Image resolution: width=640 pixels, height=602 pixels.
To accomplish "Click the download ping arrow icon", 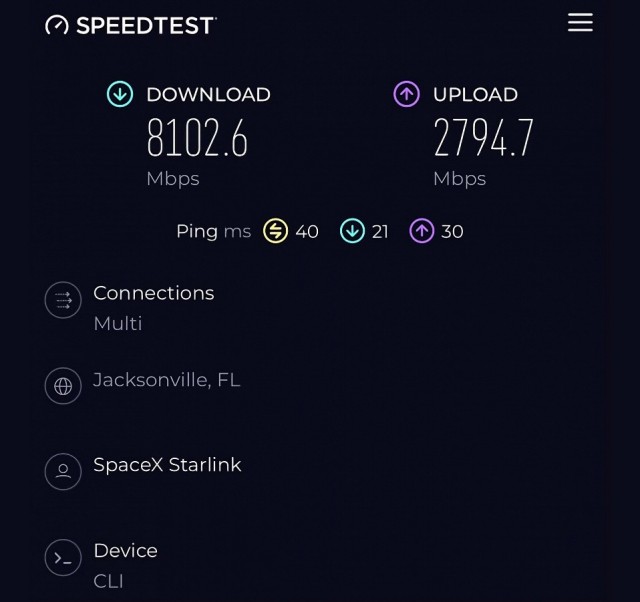I will (x=352, y=231).
